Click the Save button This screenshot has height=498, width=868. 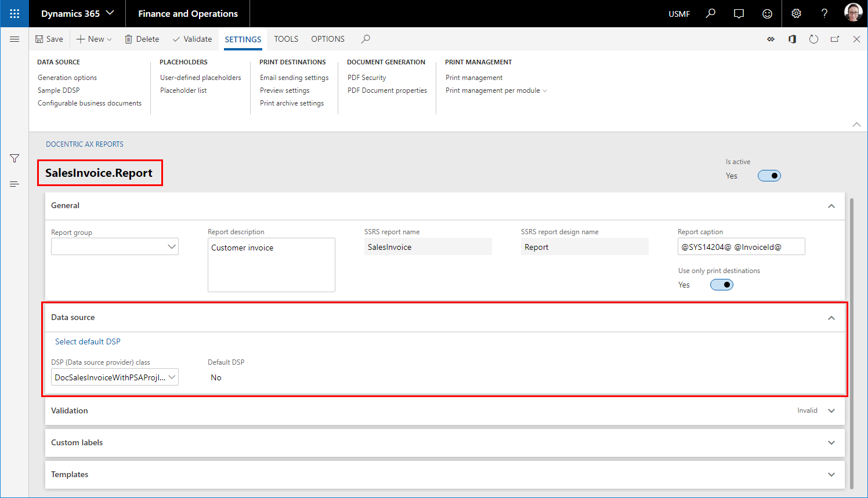click(49, 39)
